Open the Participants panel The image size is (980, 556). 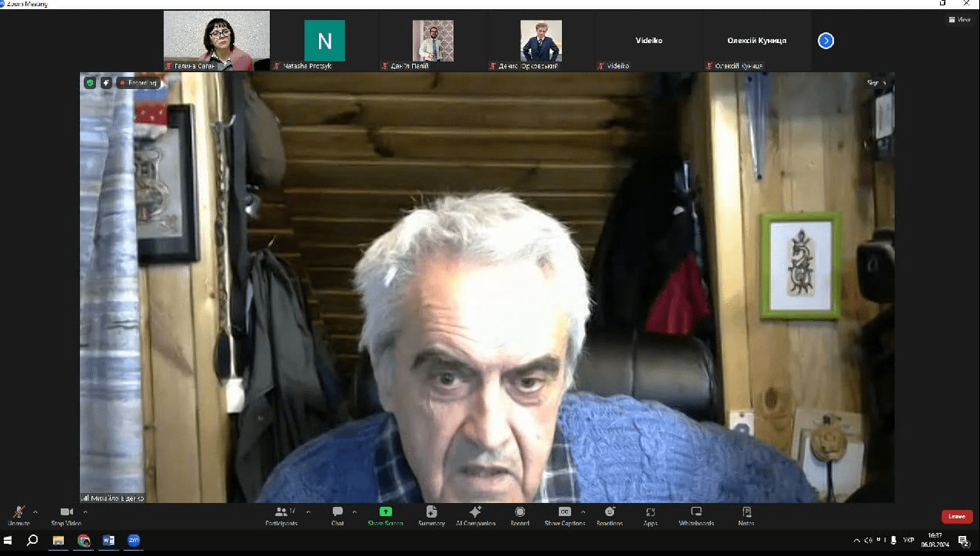click(281, 513)
